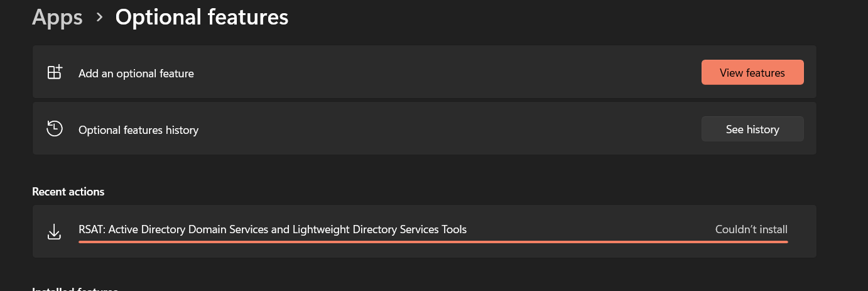Click the download arrow icon beside RSAT
The image size is (868, 291).
tap(55, 231)
